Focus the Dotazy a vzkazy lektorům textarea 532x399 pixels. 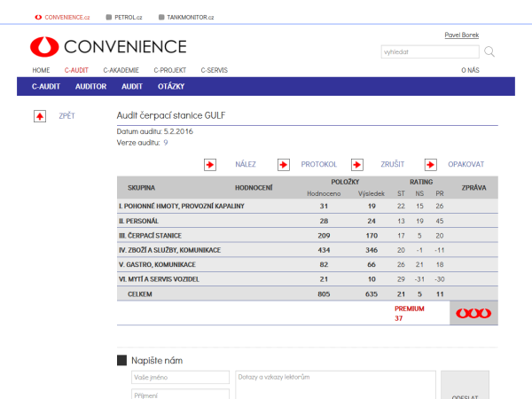[335, 385]
